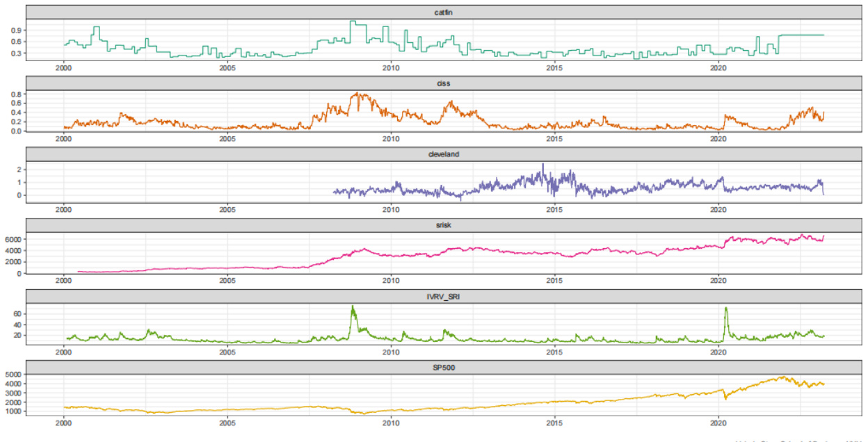
Task: Select the ciss facet title label
Action: (x=444, y=83)
